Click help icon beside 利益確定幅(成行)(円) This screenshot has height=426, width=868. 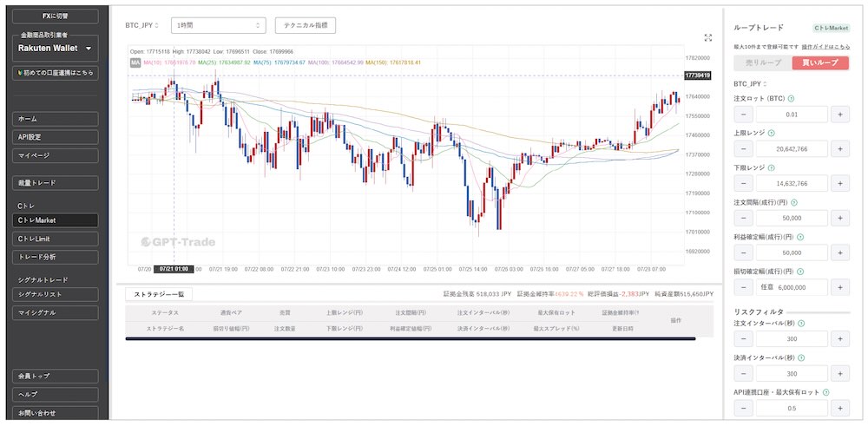[x=799, y=236]
